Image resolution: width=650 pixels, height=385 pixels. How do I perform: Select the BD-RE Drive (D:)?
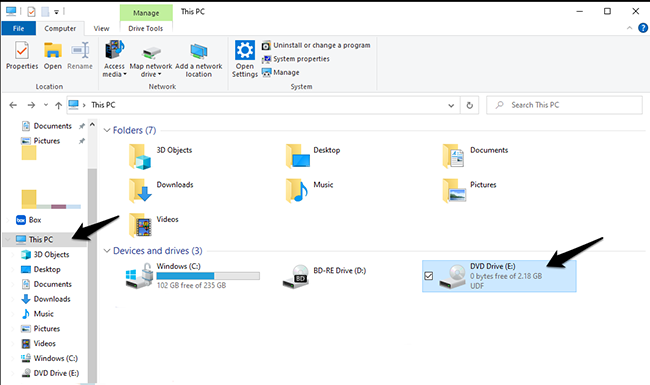click(x=325, y=276)
